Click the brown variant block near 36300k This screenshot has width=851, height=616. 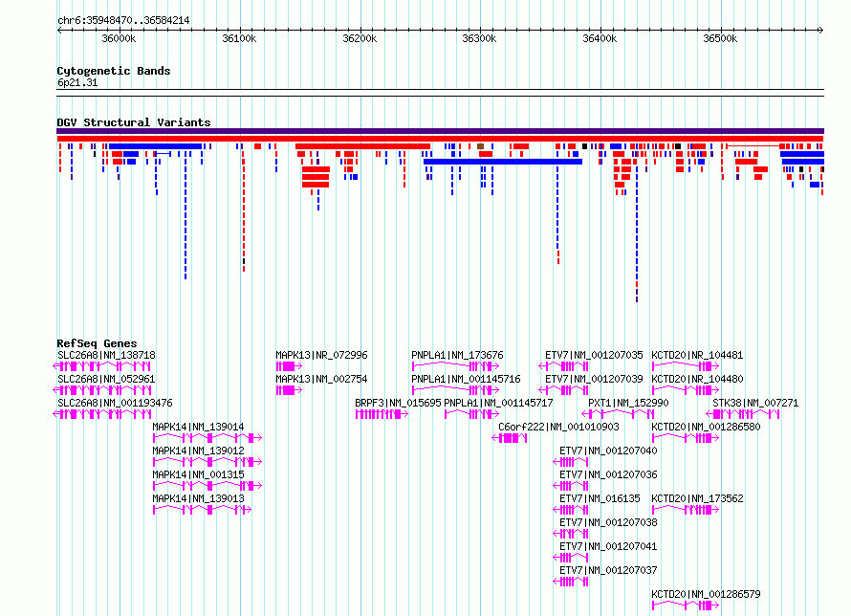pyautogui.click(x=480, y=146)
